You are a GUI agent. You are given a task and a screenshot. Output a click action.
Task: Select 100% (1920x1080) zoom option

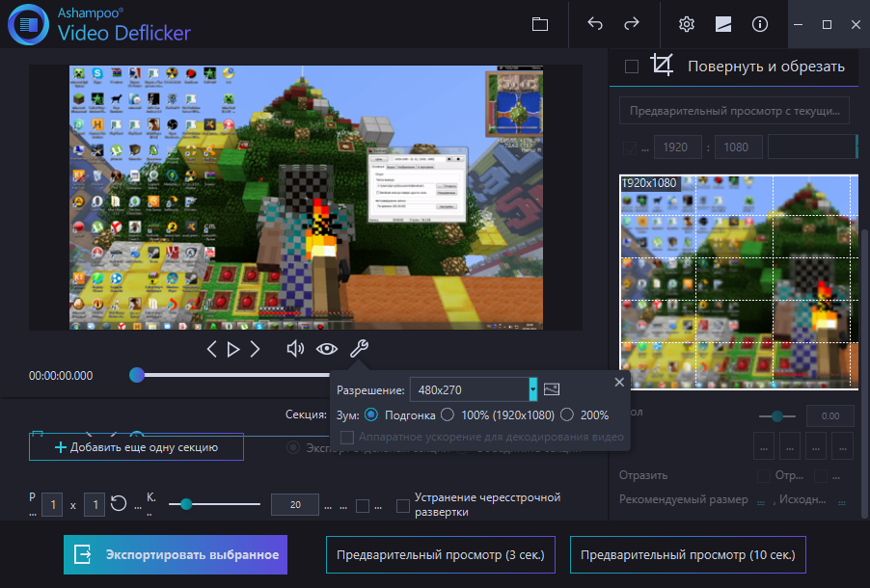click(x=448, y=414)
